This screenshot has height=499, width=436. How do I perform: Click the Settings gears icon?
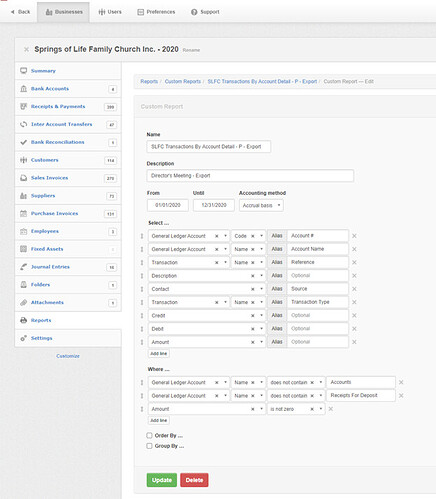coord(23,338)
